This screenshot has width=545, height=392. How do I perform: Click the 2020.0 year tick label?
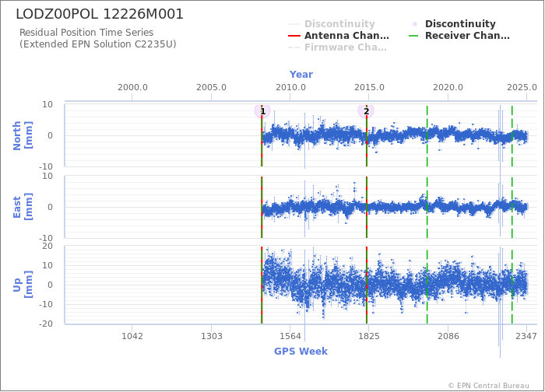pos(448,87)
